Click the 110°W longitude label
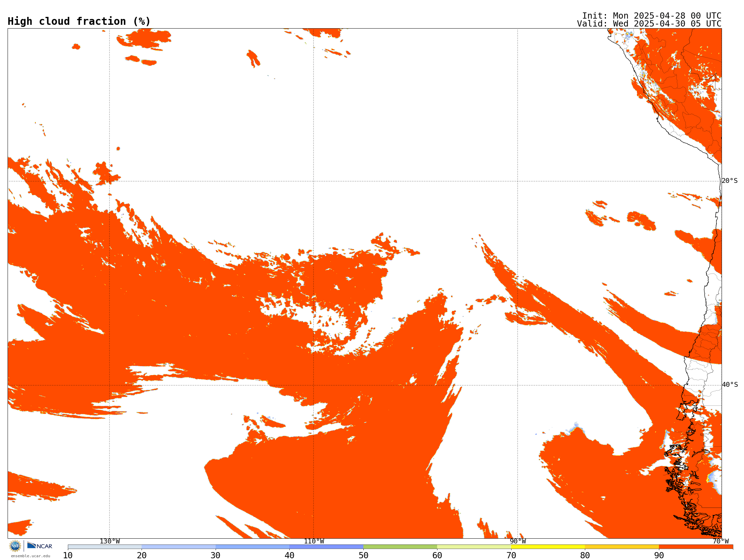 coord(314,541)
